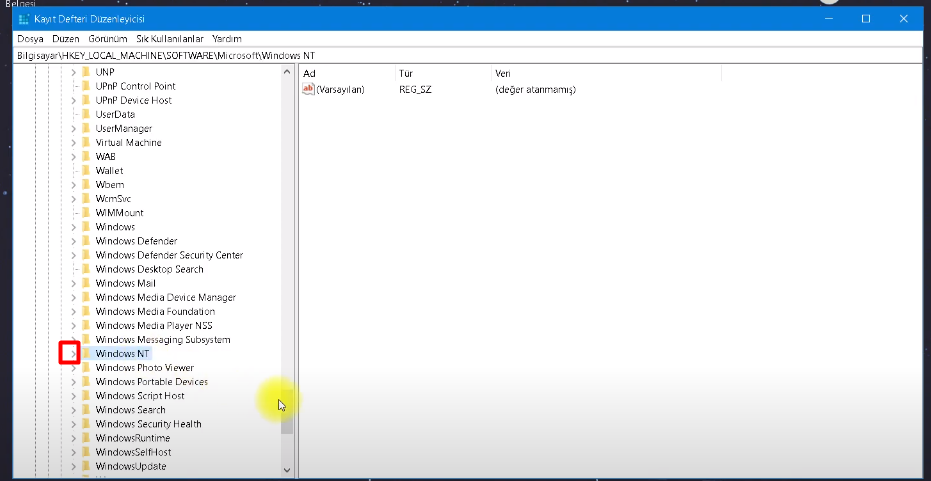Select the UserManager key label
Screen dimensions: 931x481
tap(124, 128)
